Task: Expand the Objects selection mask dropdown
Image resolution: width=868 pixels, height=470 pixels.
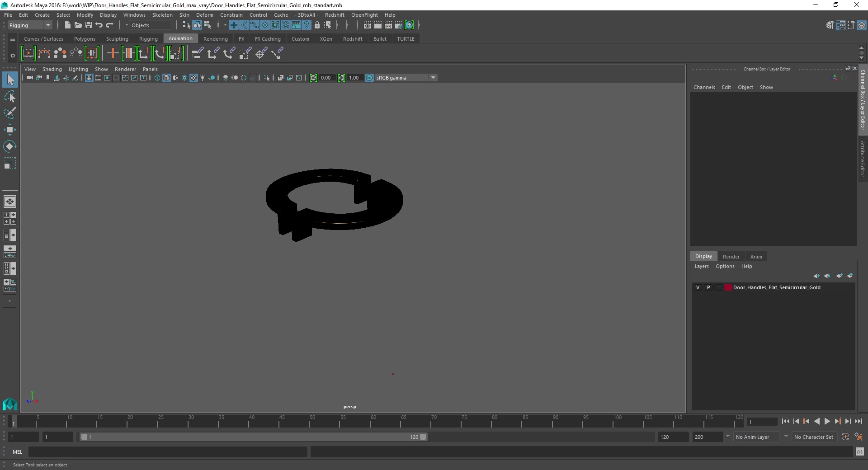Action: click(x=127, y=25)
